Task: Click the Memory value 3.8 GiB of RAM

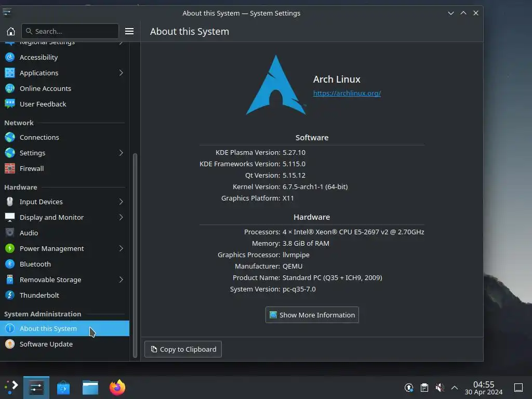Action: pos(305,244)
